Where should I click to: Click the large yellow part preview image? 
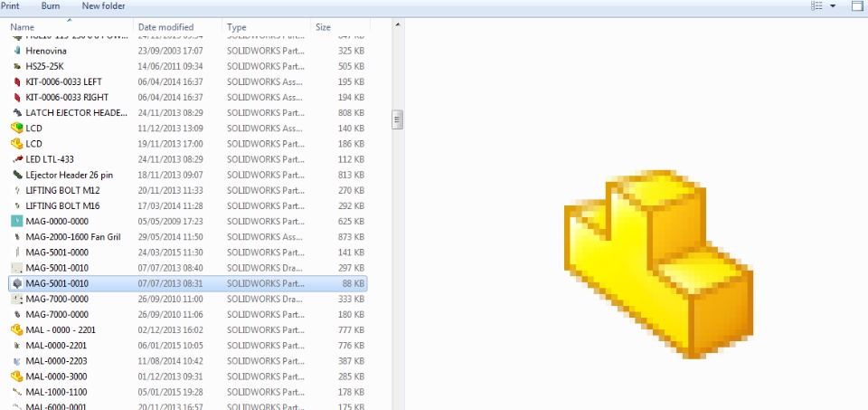[x=659, y=263]
